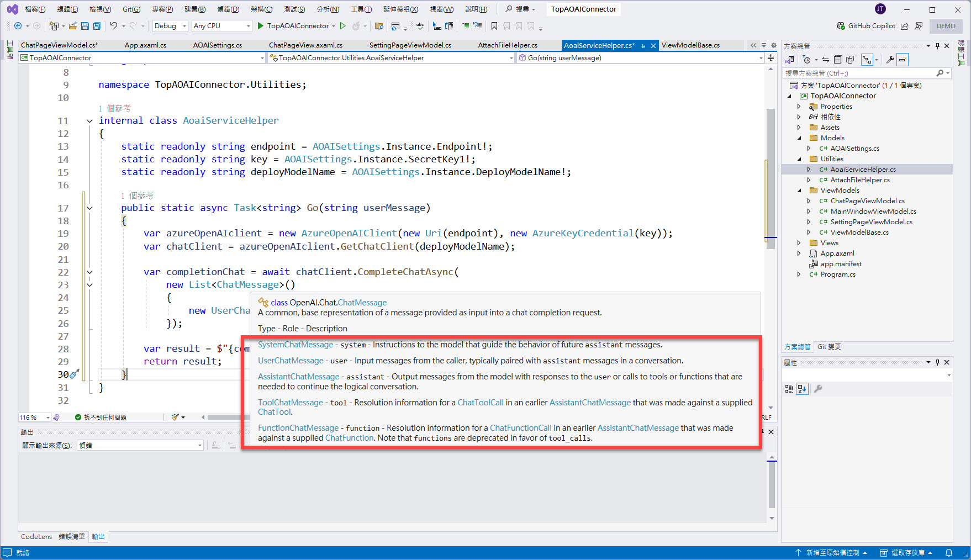Viewport: 971px width, 560px height.
Task: Open the 檔案(F) menu
Action: pyautogui.click(x=35, y=9)
